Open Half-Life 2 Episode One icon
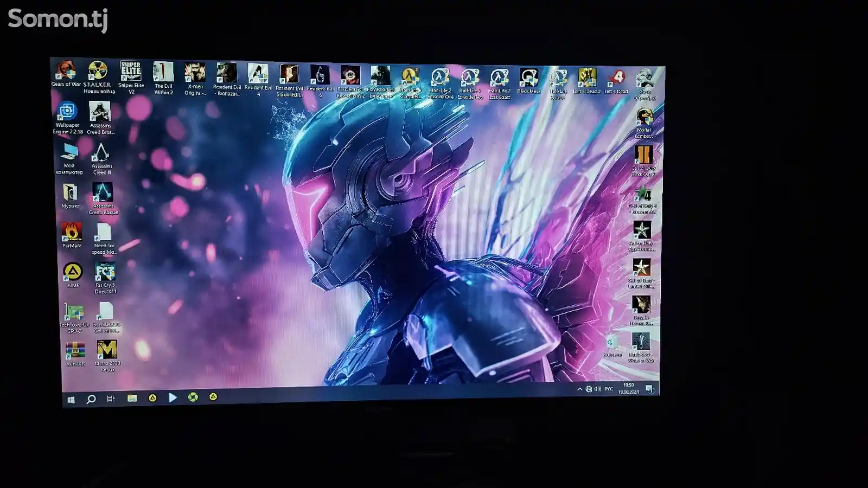This screenshot has height=488, width=868. click(x=441, y=84)
